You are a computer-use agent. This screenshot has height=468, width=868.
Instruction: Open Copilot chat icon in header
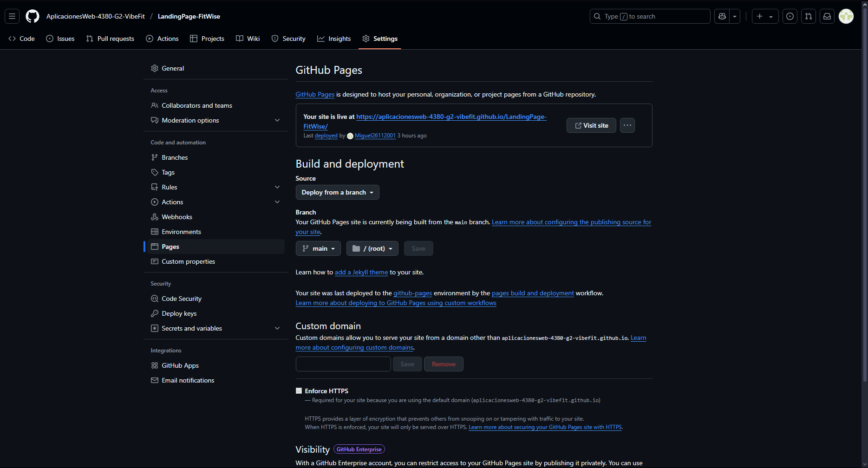click(722, 16)
